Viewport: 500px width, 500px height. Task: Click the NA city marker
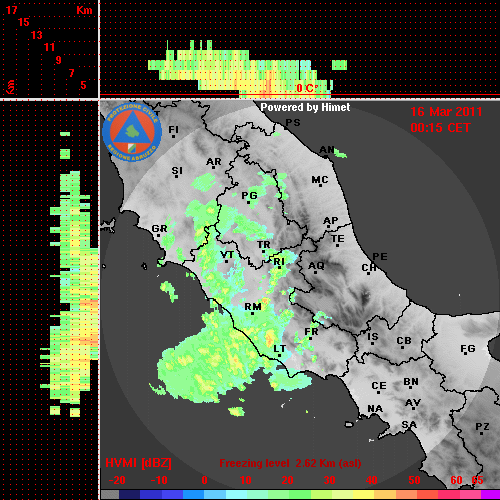375,409
